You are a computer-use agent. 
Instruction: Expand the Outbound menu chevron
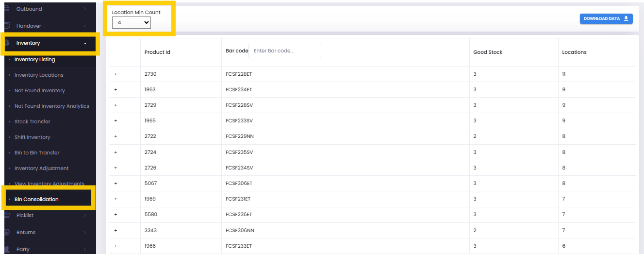[84, 9]
